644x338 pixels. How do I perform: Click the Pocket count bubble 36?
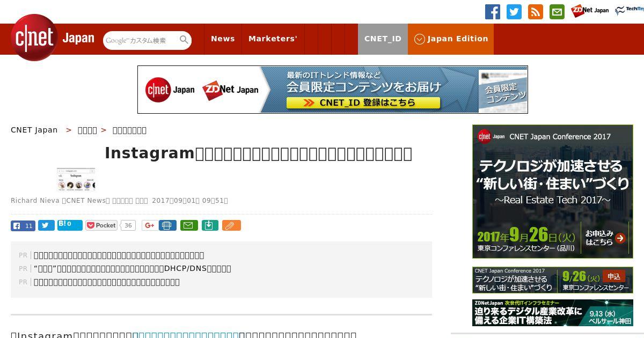pyautogui.click(x=128, y=225)
